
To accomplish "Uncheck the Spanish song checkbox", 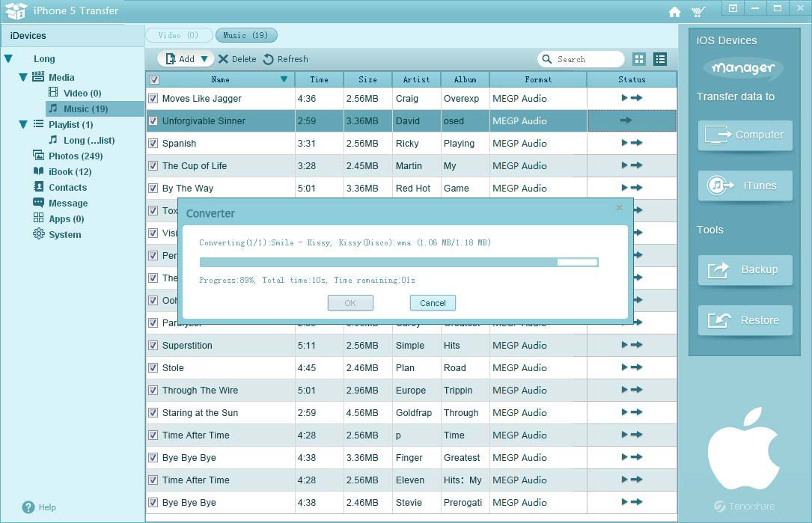I will [153, 143].
